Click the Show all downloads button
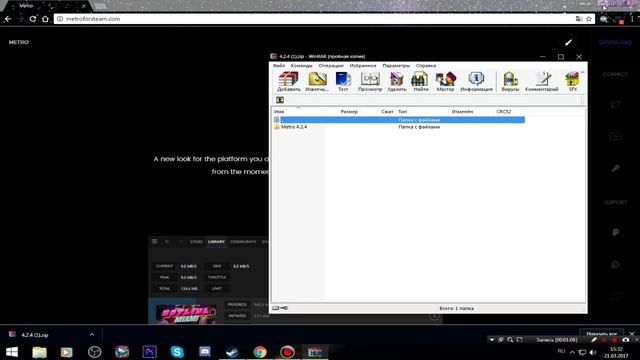Image resolution: width=640 pixels, height=360 pixels. coord(602,333)
